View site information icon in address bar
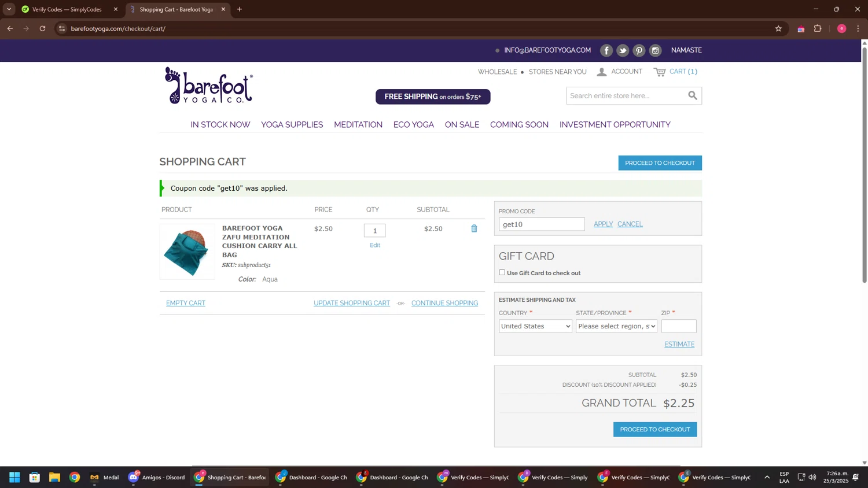 click(62, 28)
